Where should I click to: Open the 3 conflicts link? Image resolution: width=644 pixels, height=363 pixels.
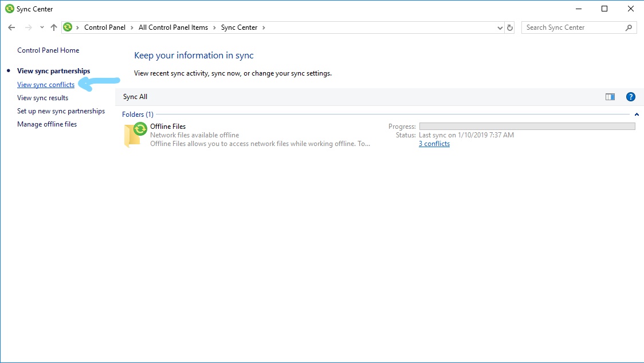(x=434, y=144)
